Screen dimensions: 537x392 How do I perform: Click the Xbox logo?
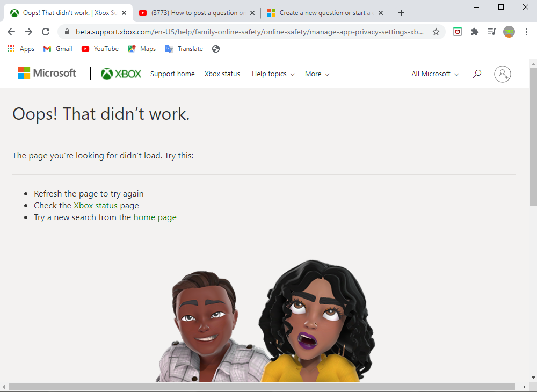point(121,74)
